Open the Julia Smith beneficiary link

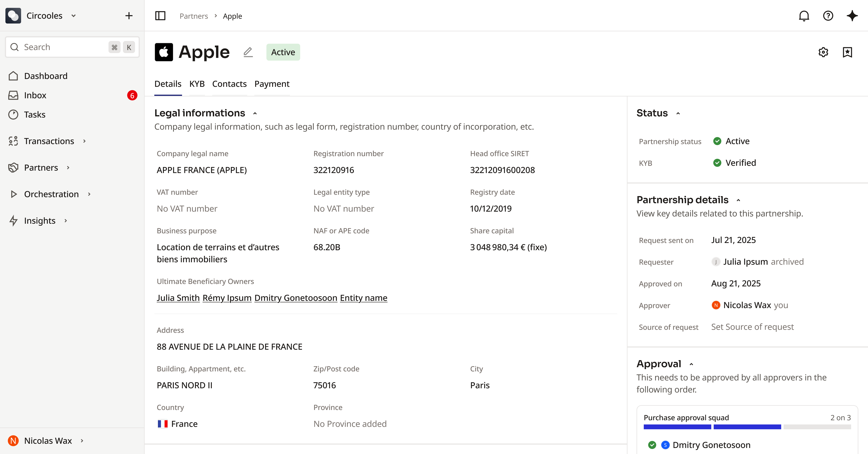pyautogui.click(x=178, y=298)
